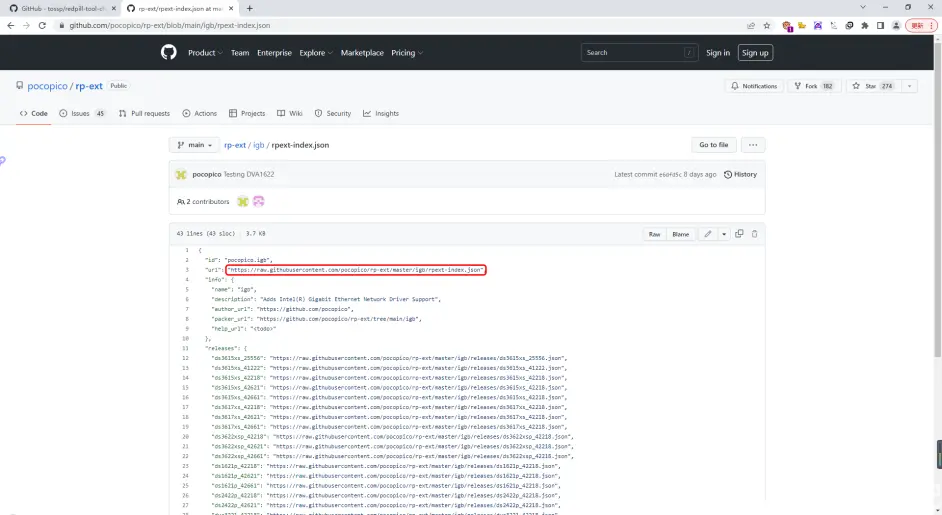The width and height of the screenshot is (942, 515).
Task: Open the Star list dropdown arrow
Action: [909, 86]
